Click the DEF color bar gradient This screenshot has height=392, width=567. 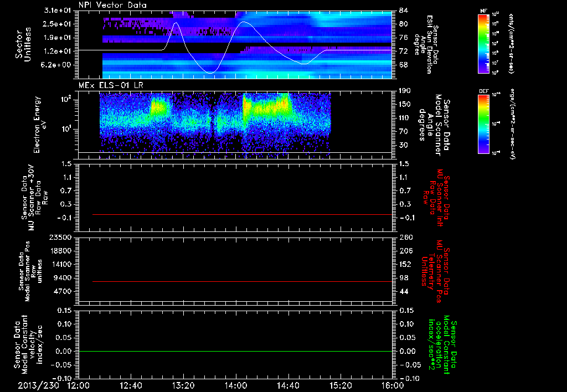coord(484,124)
